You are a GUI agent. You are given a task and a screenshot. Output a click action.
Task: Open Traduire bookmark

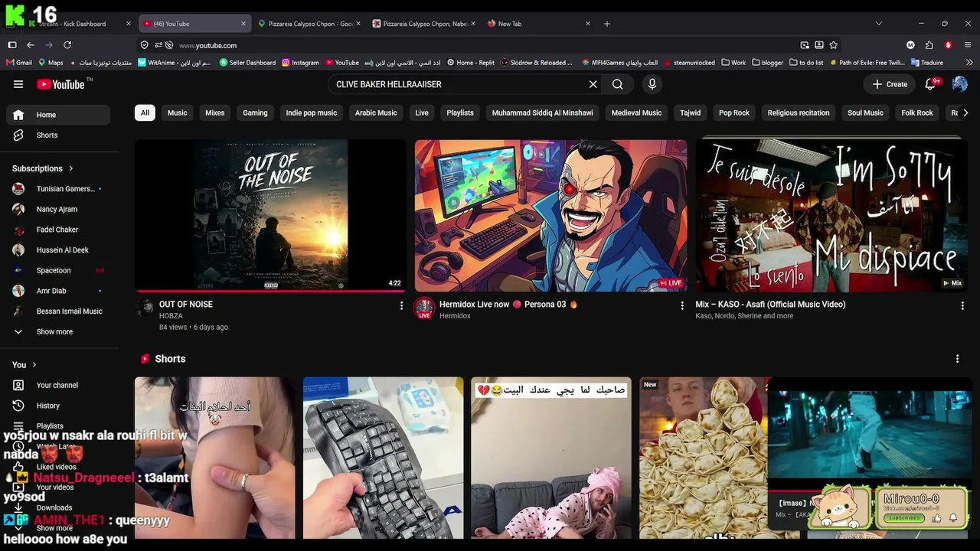click(927, 63)
